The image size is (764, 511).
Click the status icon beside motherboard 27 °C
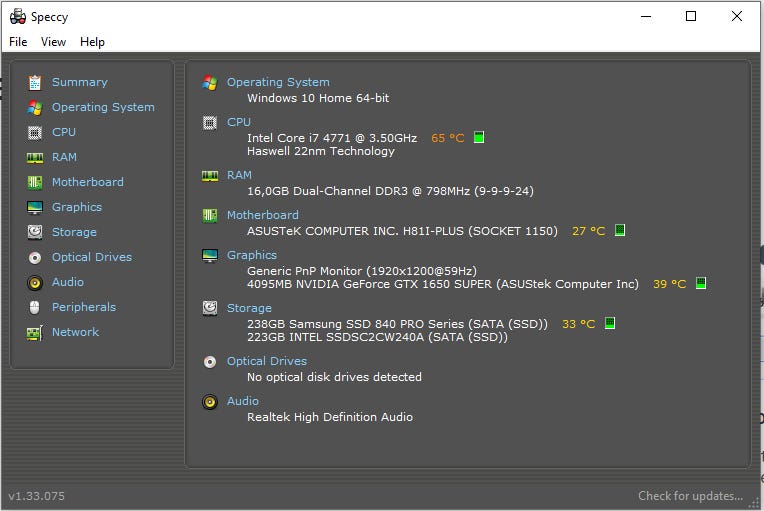pos(620,230)
